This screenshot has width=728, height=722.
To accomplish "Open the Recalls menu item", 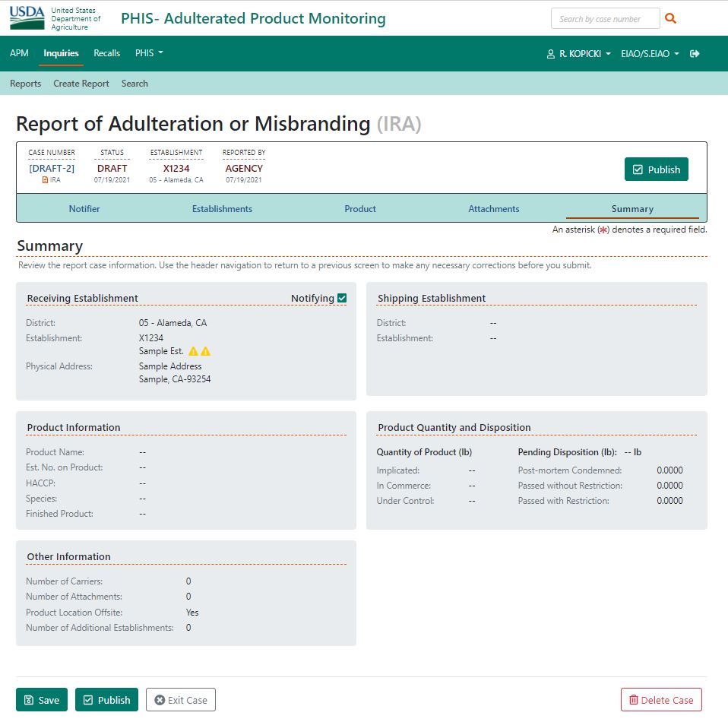I will [106, 53].
